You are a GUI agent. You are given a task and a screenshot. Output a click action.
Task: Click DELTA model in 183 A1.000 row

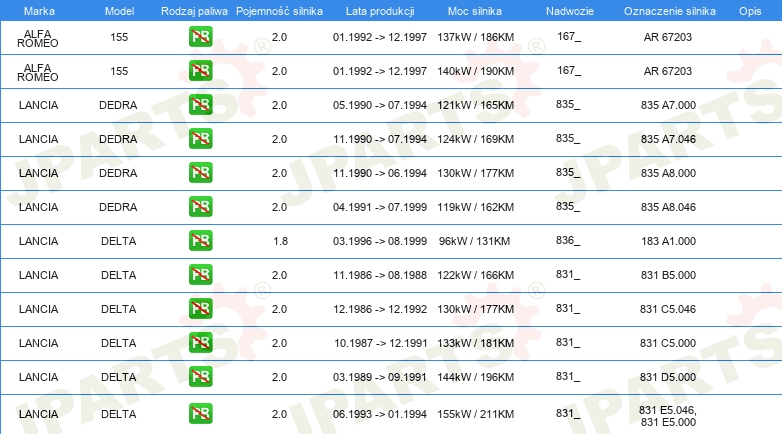point(119,240)
